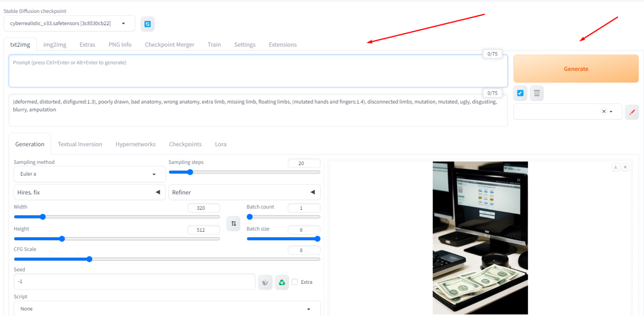This screenshot has height=316, width=644.
Task: Open the Lora tab
Action: tap(221, 144)
